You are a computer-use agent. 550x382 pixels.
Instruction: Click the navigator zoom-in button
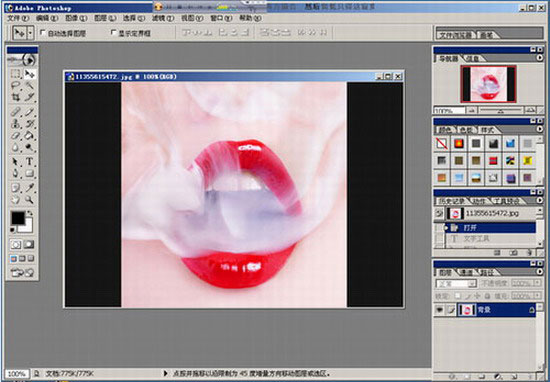click(531, 110)
